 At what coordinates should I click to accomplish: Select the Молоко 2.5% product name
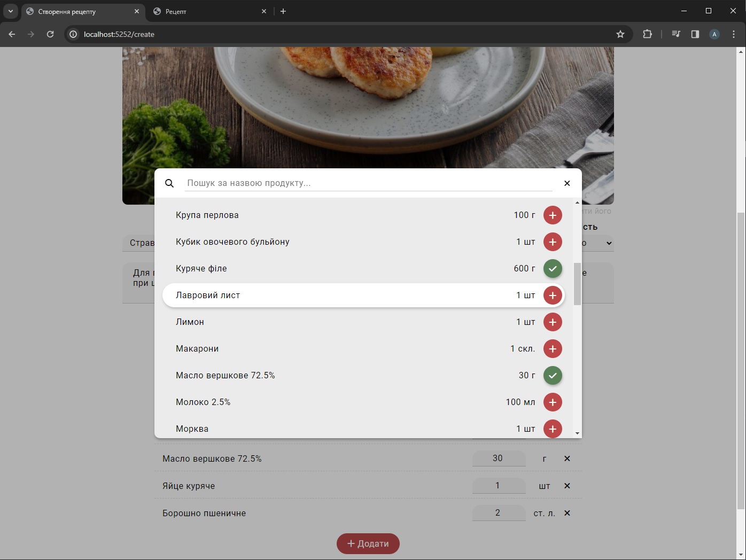203,402
